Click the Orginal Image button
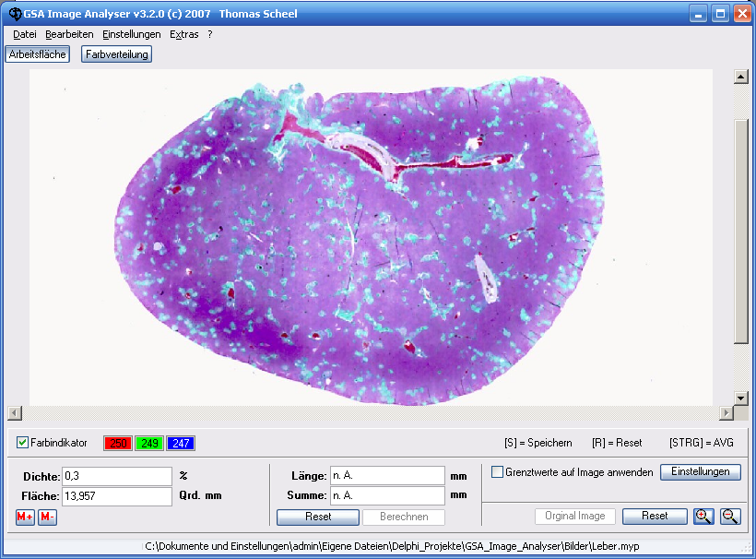Viewport: 756px width, 559px height. tap(575, 516)
